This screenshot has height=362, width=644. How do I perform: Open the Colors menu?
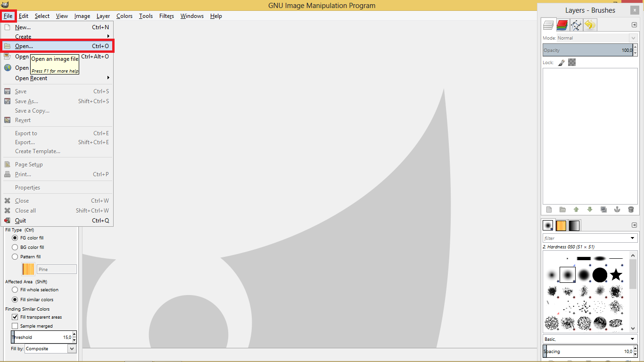(x=124, y=16)
